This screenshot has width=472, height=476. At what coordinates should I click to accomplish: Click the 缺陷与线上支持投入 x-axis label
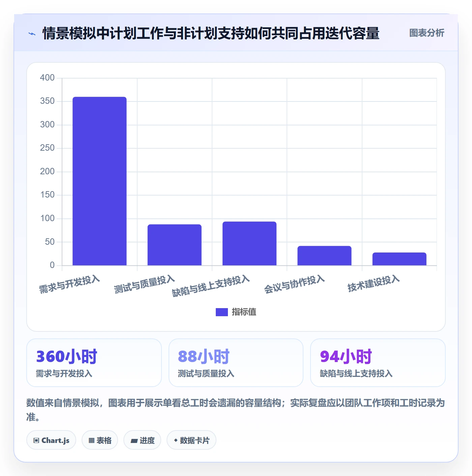pos(211,286)
